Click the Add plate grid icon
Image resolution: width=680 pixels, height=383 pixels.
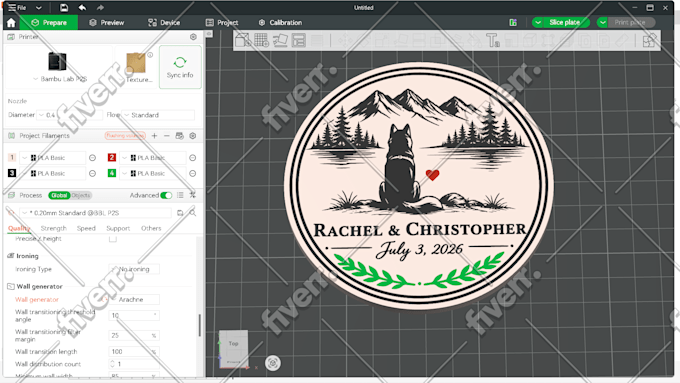pyautogui.click(x=262, y=40)
